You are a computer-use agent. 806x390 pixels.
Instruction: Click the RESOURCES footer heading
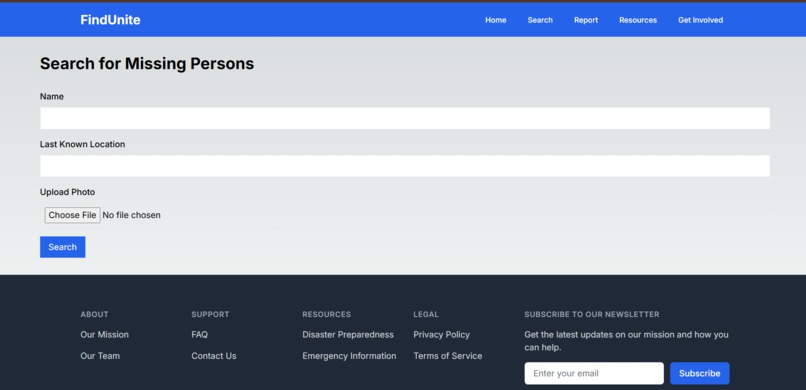point(326,314)
